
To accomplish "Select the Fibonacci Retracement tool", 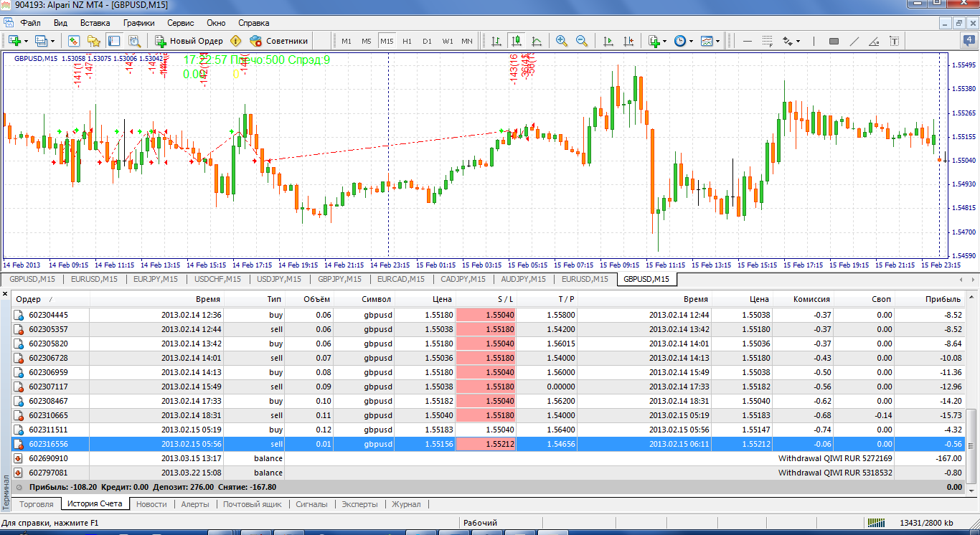I will point(768,41).
